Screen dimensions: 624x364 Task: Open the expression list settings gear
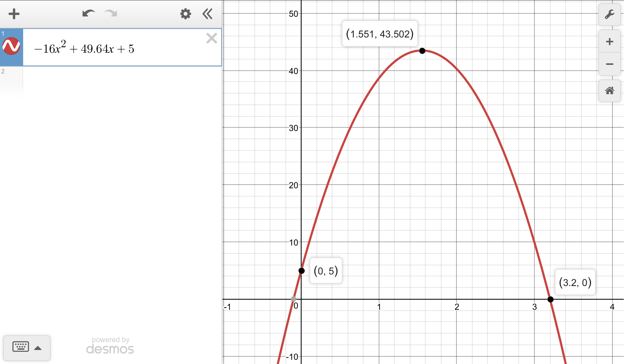pyautogui.click(x=185, y=14)
